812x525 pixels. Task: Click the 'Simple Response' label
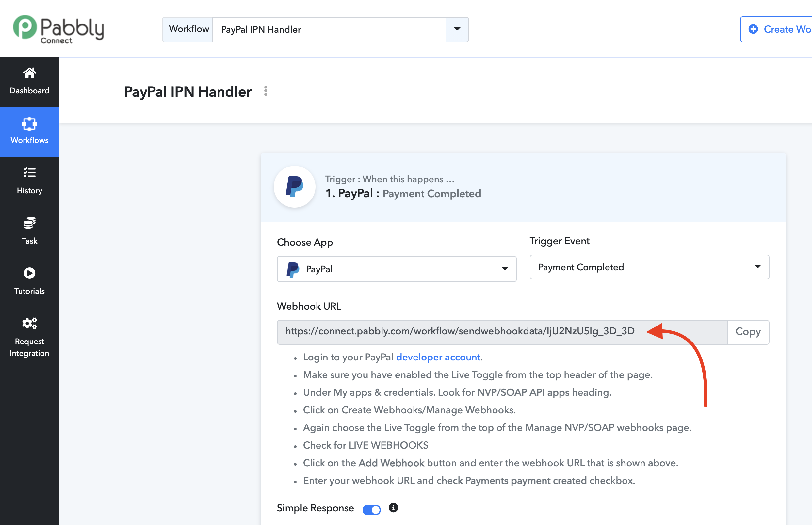[316, 508]
